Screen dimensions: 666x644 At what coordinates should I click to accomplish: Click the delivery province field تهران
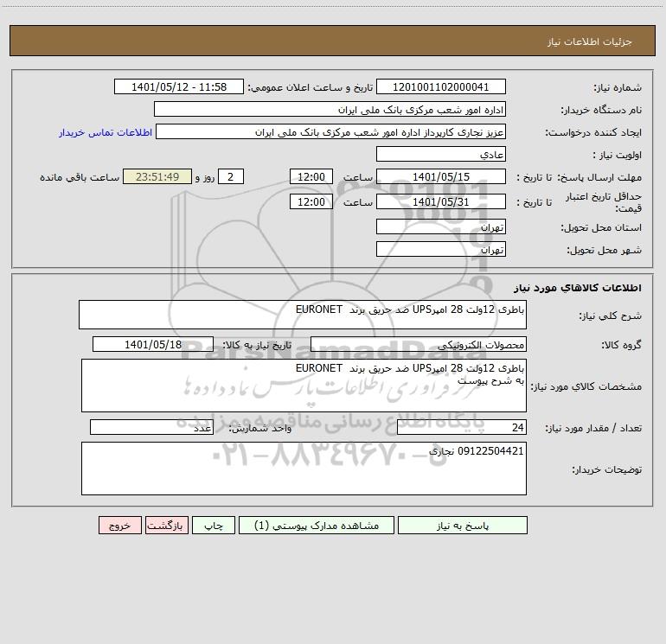(x=441, y=226)
